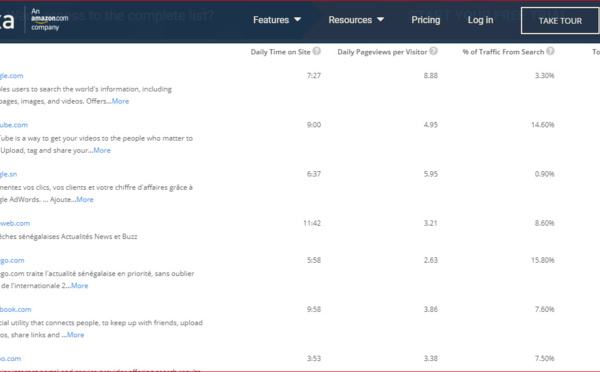
Task: Click help icon beside Daily Pageviews per Visitor
Action: 433,51
